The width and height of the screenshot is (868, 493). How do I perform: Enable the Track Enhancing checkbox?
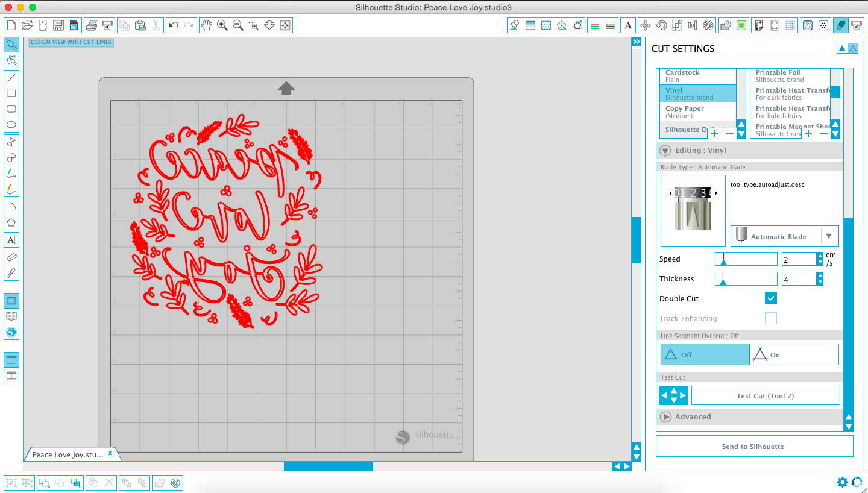[770, 318]
